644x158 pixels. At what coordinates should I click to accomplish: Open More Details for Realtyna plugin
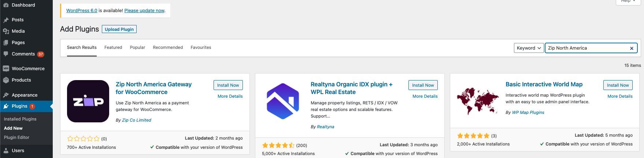[425, 96]
